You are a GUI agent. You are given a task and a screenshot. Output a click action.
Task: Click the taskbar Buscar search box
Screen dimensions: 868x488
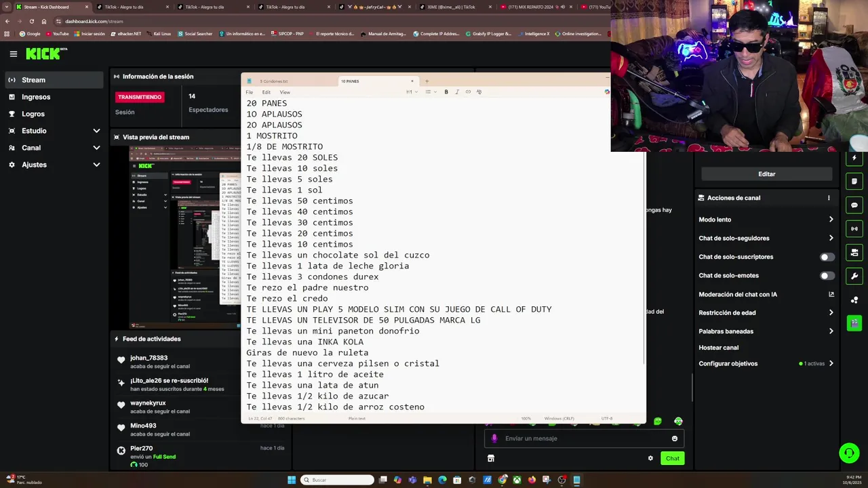[x=337, y=480]
